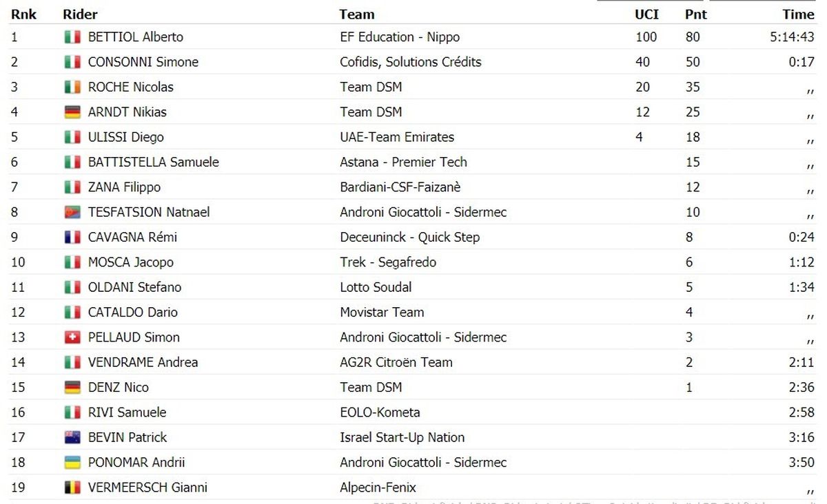Sort results by UCI points header

(x=646, y=14)
